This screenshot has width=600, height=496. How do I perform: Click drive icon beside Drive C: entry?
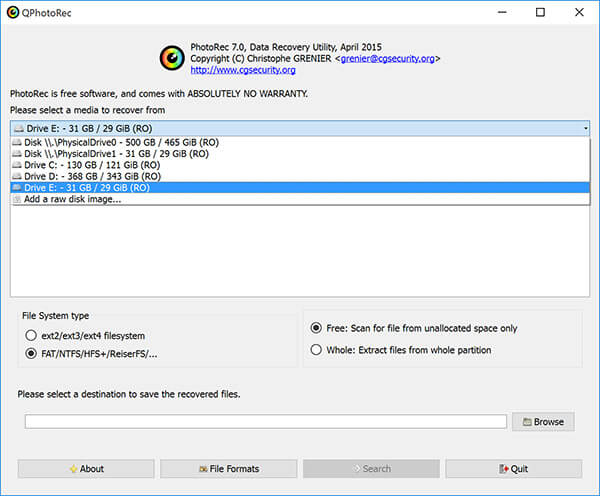click(16, 165)
